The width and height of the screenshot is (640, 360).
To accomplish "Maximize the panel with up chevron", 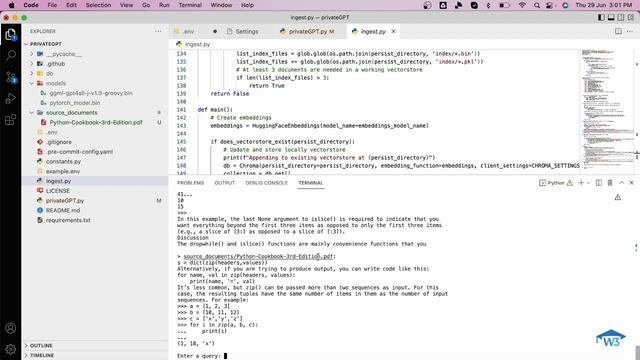I will click(x=621, y=183).
